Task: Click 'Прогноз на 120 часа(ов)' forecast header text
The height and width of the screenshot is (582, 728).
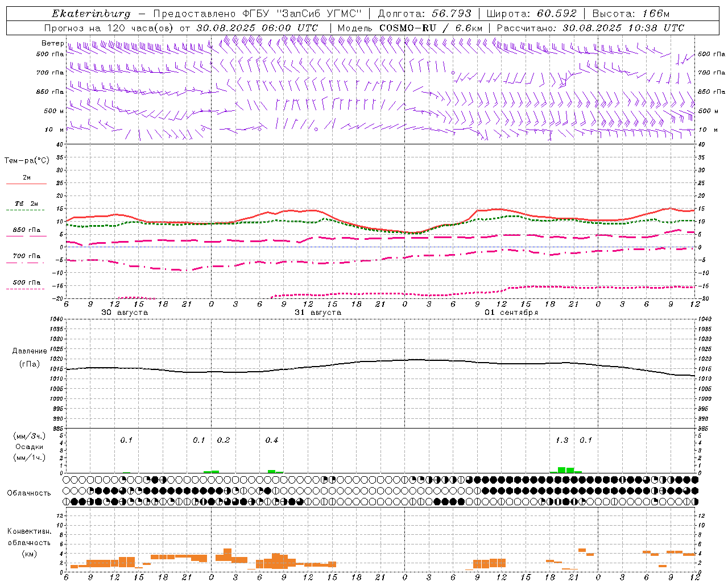Action: pyautogui.click(x=109, y=28)
